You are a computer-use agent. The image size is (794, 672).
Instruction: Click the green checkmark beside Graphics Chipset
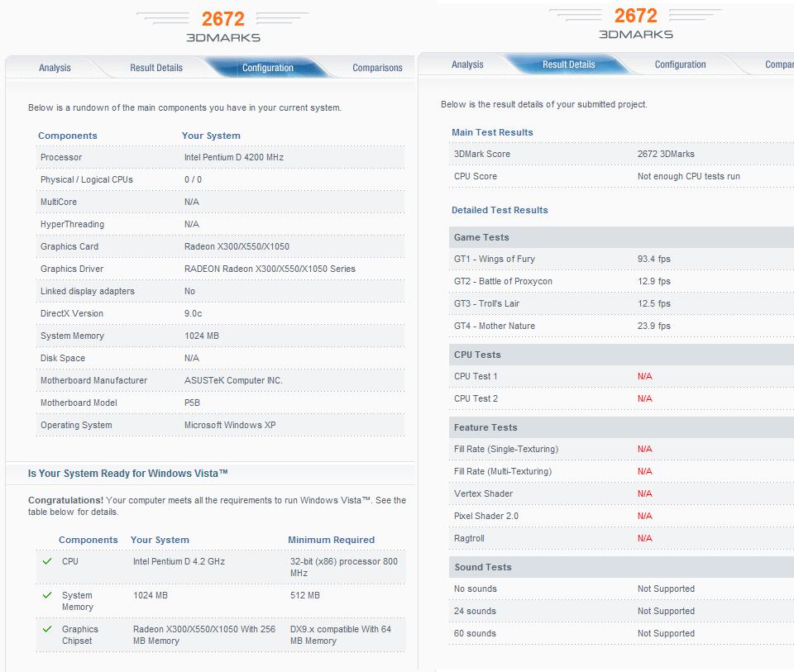click(x=48, y=629)
